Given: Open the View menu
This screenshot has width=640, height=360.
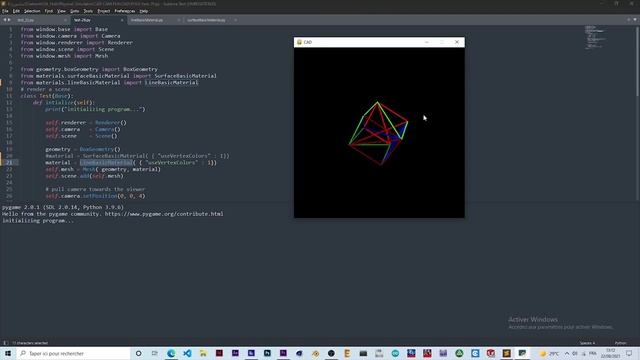Looking at the screenshot, I should pyautogui.click(x=61, y=11).
